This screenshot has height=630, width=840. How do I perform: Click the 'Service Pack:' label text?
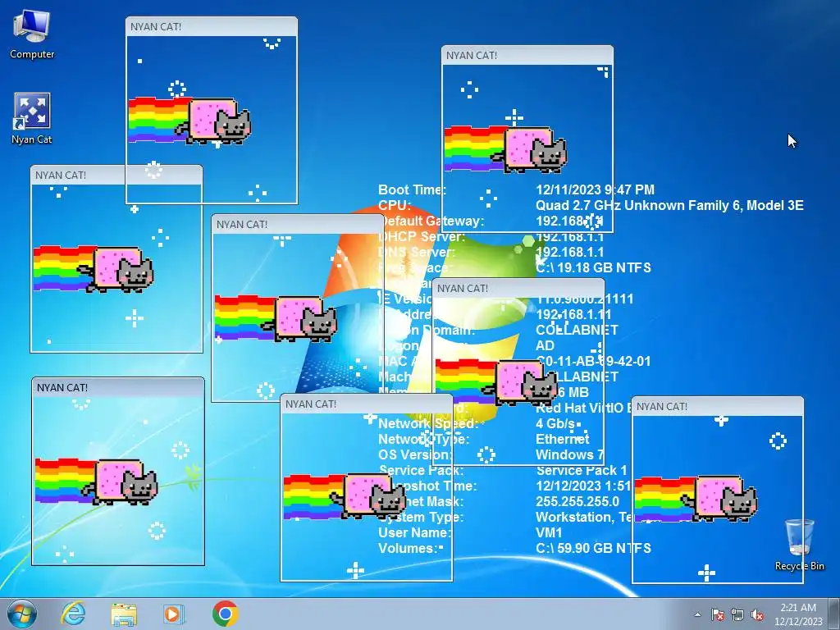421,470
